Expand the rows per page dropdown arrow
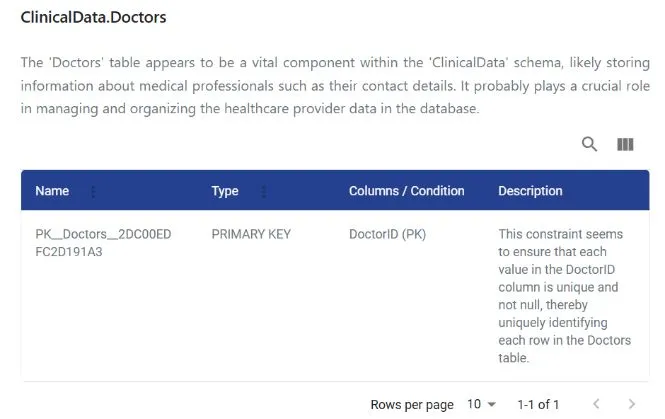Screen dimensions: 665x419 492,404
